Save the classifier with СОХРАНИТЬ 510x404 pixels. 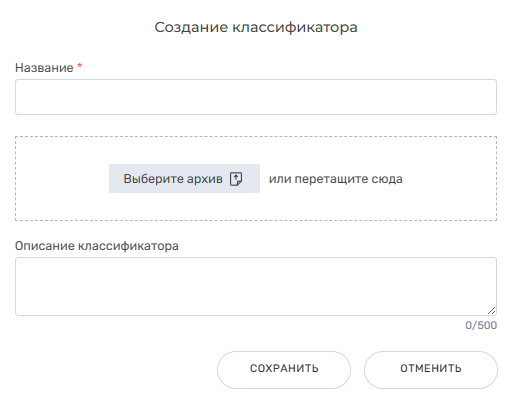click(284, 369)
